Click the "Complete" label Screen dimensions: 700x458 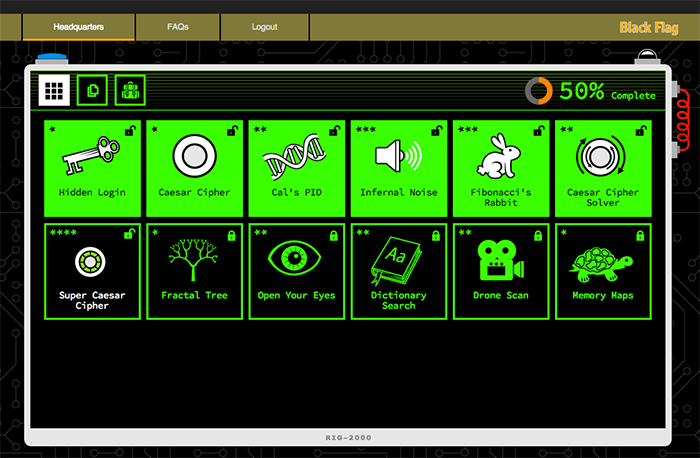(x=633, y=96)
